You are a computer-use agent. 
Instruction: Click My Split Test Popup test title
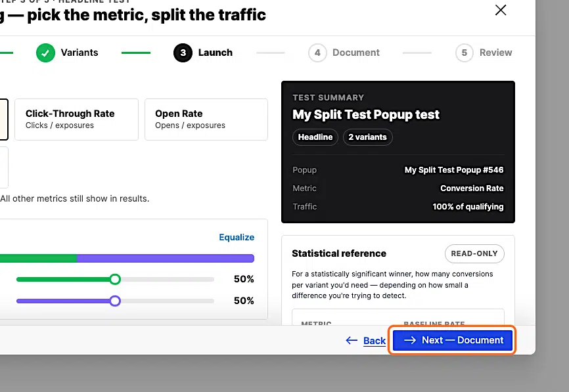pos(366,115)
